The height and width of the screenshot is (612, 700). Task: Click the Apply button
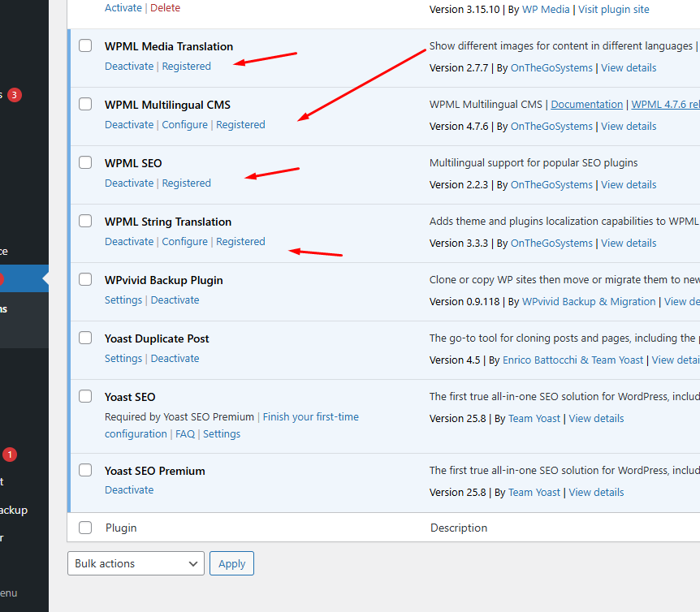(231, 563)
